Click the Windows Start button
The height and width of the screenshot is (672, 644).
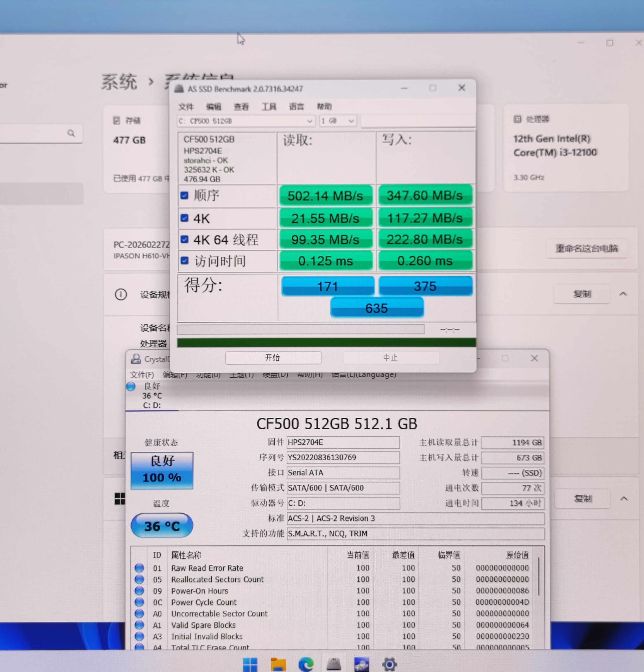tap(250, 664)
